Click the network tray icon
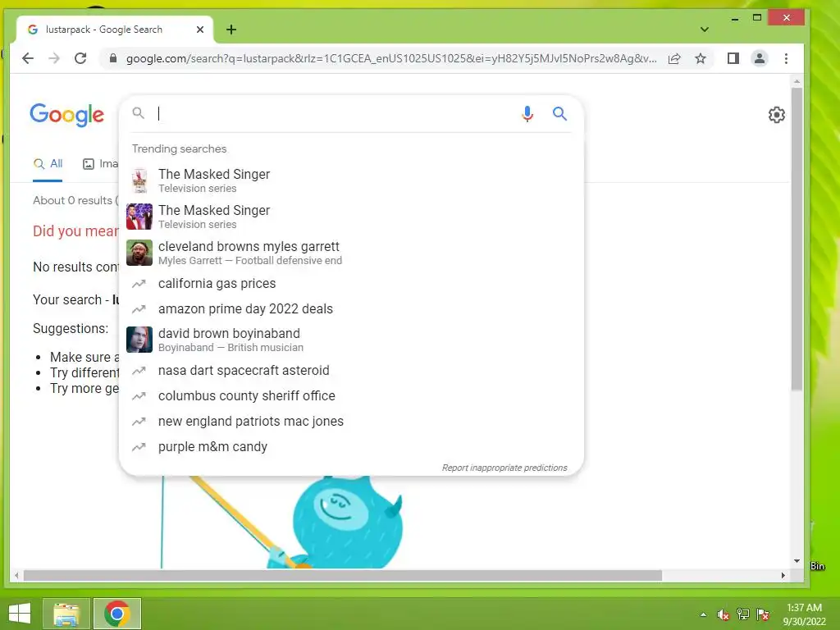The width and height of the screenshot is (840, 630). 743,614
